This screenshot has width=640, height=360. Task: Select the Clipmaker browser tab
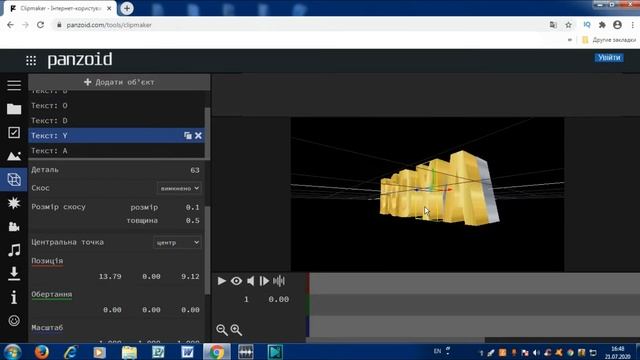point(60,8)
